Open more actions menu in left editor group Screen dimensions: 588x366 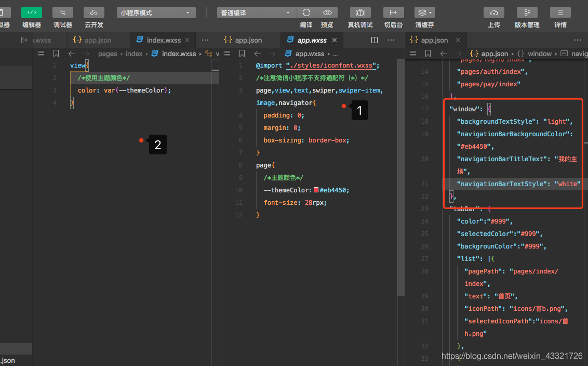(x=205, y=40)
